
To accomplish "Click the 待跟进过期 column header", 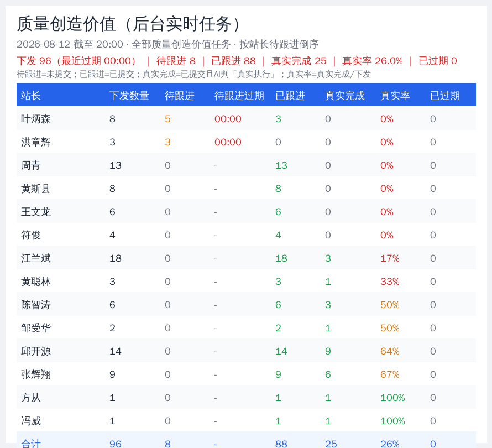I will [x=239, y=96].
